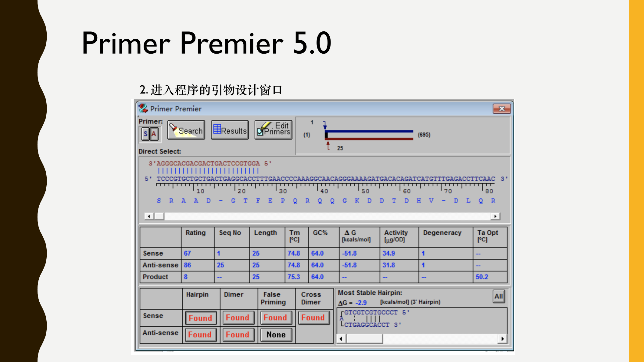Show All hairpin structures
The width and height of the screenshot is (644, 362).
pos(499,296)
